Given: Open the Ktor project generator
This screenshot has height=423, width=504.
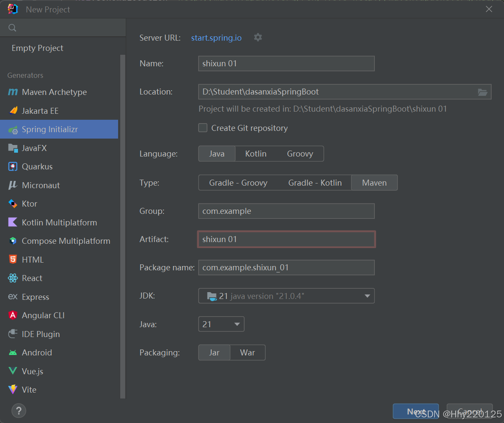Looking at the screenshot, I should tap(33, 204).
